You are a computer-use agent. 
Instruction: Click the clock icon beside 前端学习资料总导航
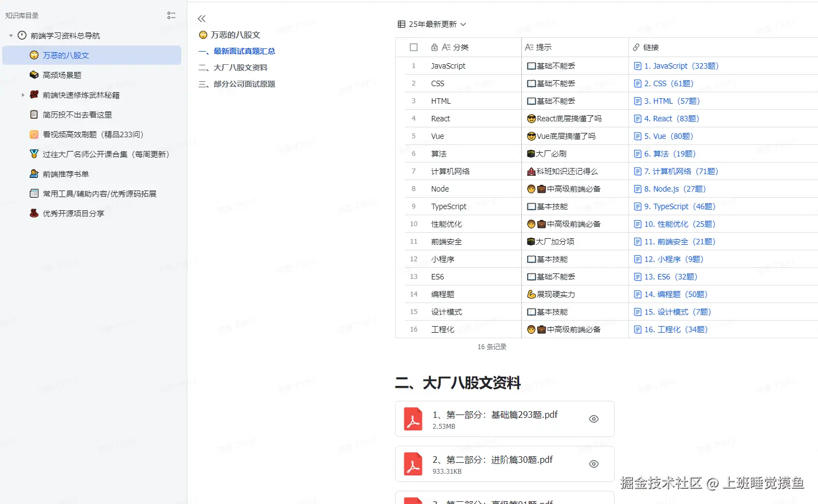coord(22,36)
